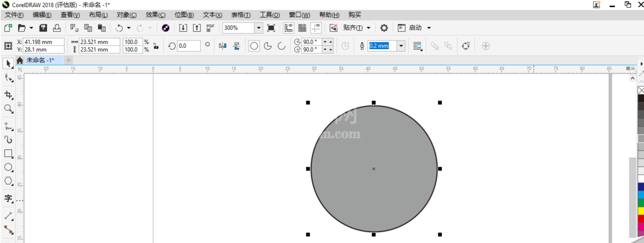644x243 pixels.
Task: Click the full-screen preview icon
Action: [271, 28]
